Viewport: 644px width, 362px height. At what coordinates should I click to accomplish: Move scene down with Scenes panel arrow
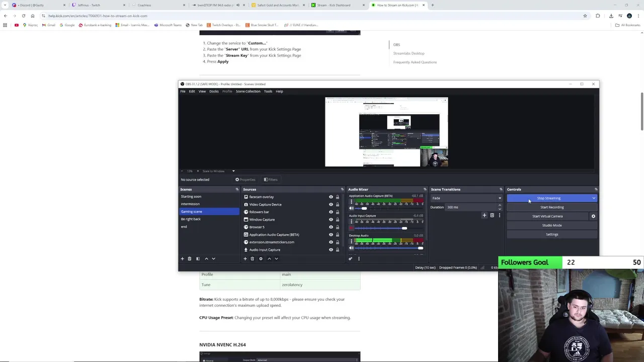pyautogui.click(x=213, y=258)
